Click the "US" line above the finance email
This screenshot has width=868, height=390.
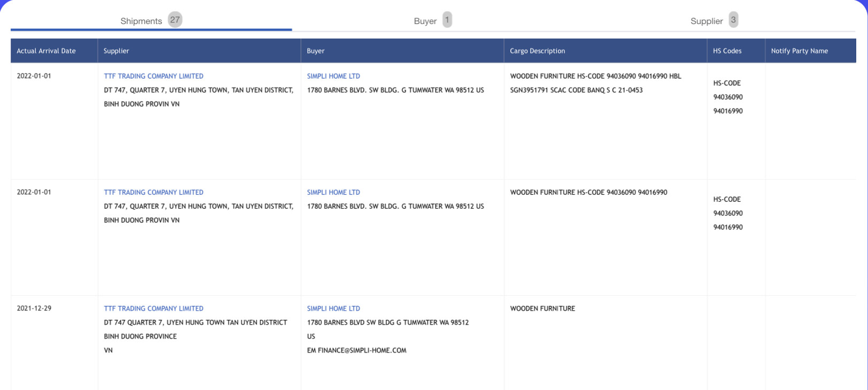[311, 337]
